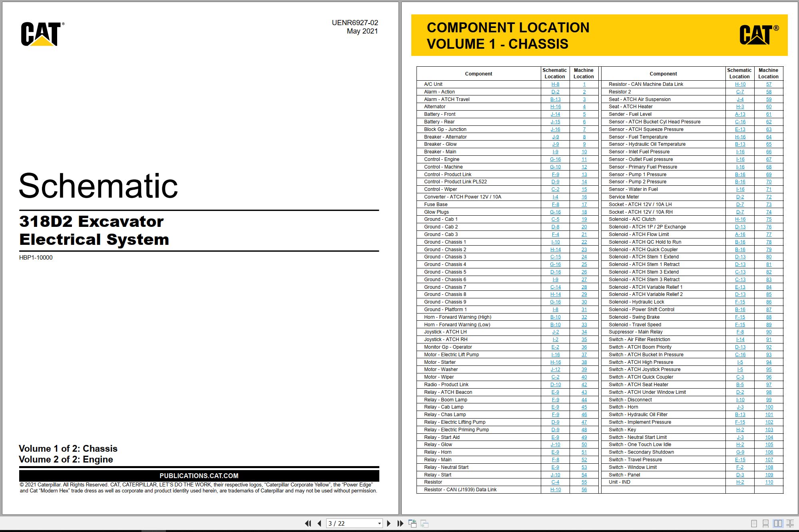799x532 pixels.
Task: Open schematic link C-5 for Ground - Cab 1
Action: (x=555, y=219)
